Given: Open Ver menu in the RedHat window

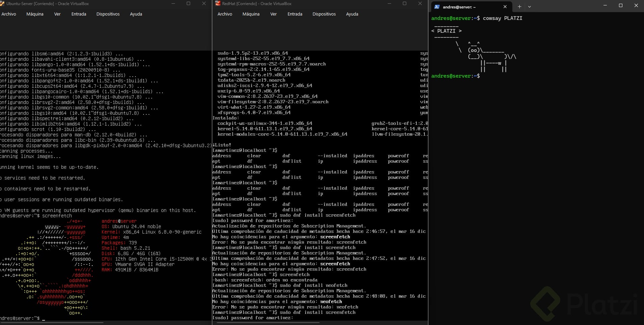Looking at the screenshot, I should pos(274,14).
